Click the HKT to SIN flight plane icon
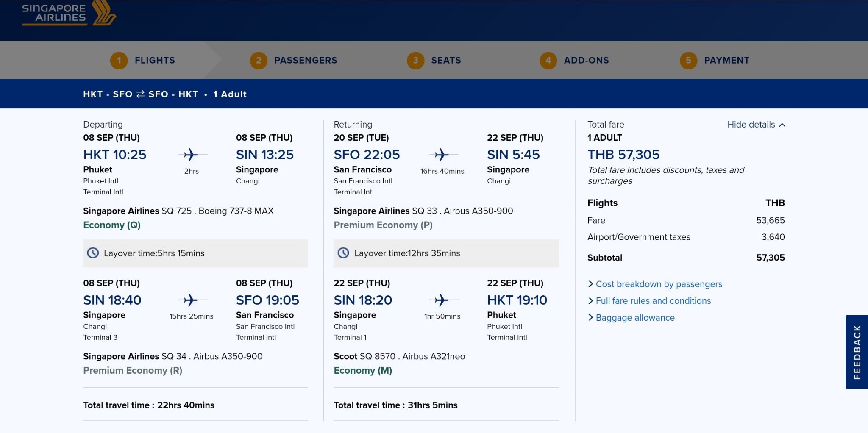This screenshot has height=433, width=868. click(x=191, y=155)
